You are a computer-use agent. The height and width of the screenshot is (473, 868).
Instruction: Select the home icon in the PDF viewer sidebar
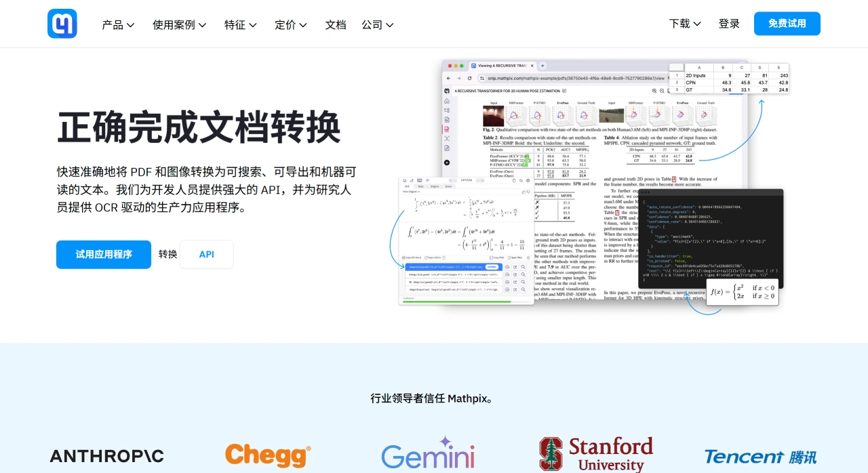coord(447,100)
